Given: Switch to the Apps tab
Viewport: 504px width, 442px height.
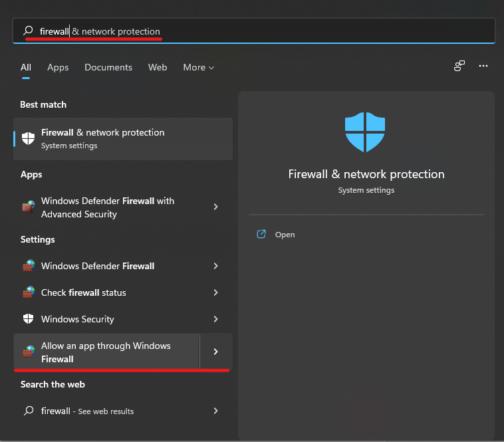Looking at the screenshot, I should point(58,67).
